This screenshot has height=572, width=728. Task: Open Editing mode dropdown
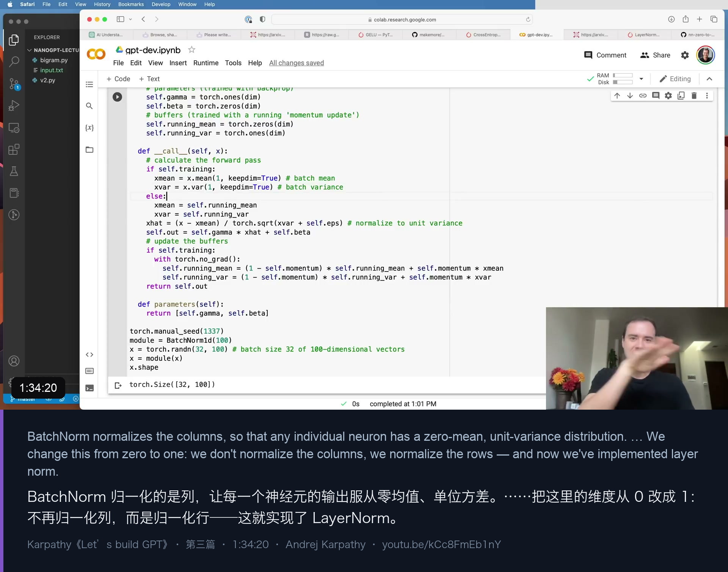coord(675,79)
